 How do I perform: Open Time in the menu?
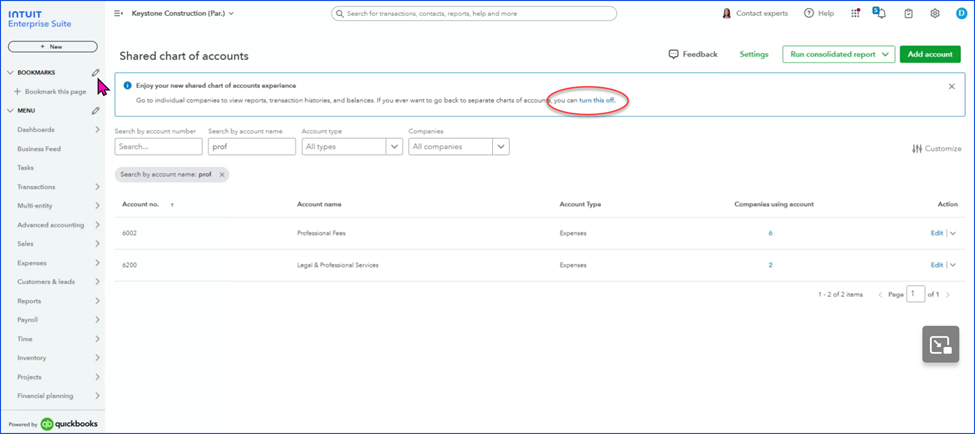25,339
